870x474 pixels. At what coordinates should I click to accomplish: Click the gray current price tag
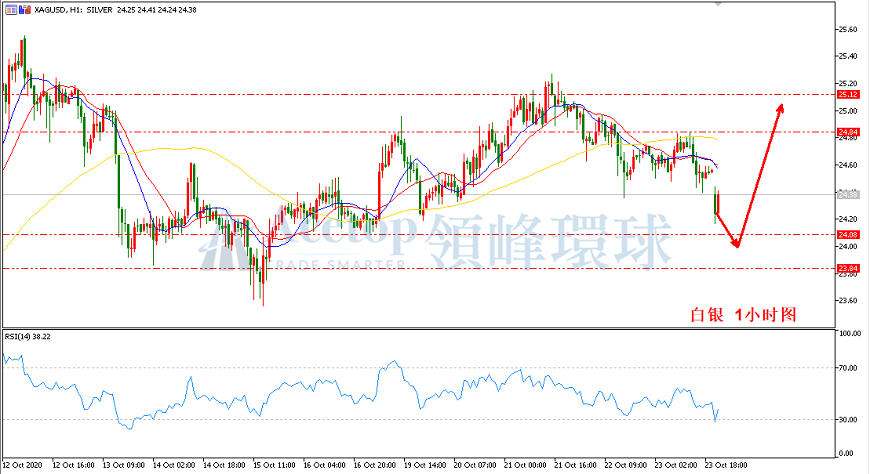tap(848, 194)
